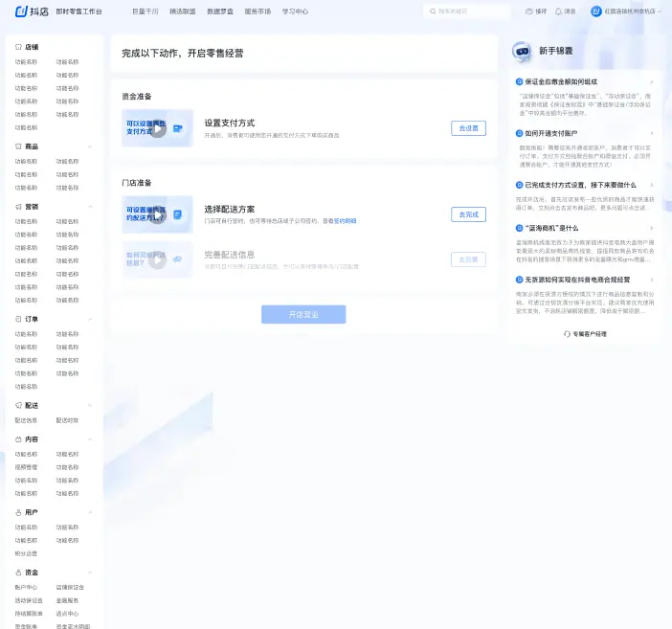Click the blue store avatar icon
672x629 pixels.
(x=596, y=11)
